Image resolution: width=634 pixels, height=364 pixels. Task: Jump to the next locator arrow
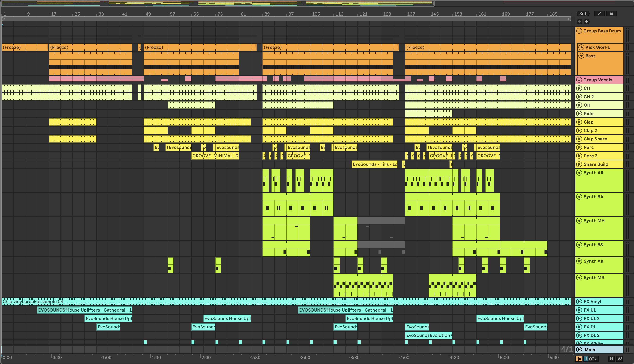point(586,22)
